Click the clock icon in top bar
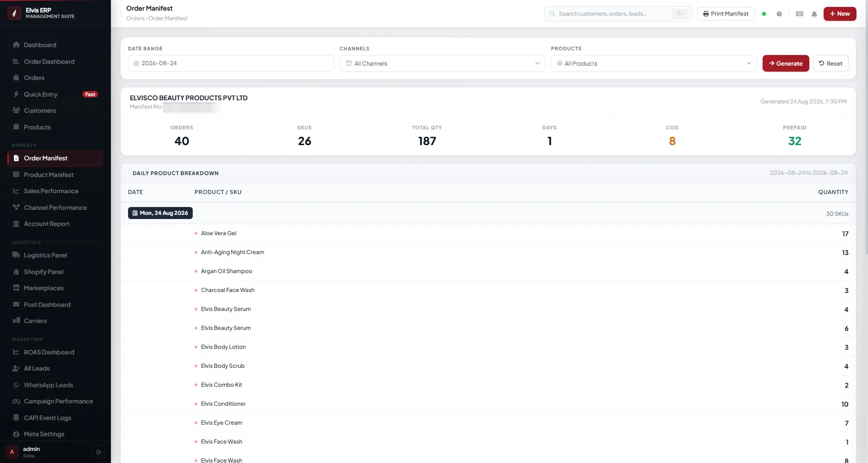Screen dimensions: 868x463 779,14
